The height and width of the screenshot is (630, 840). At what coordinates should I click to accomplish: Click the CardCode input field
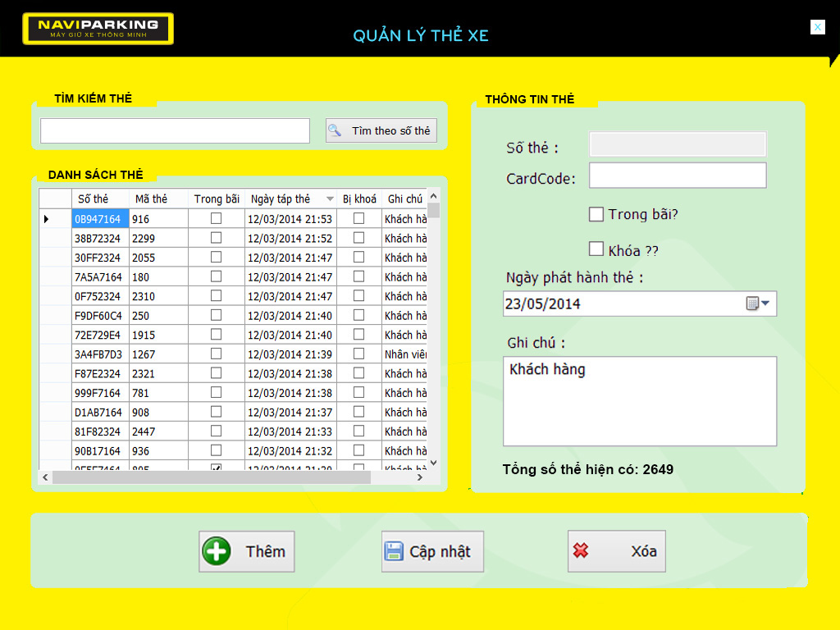click(x=677, y=176)
